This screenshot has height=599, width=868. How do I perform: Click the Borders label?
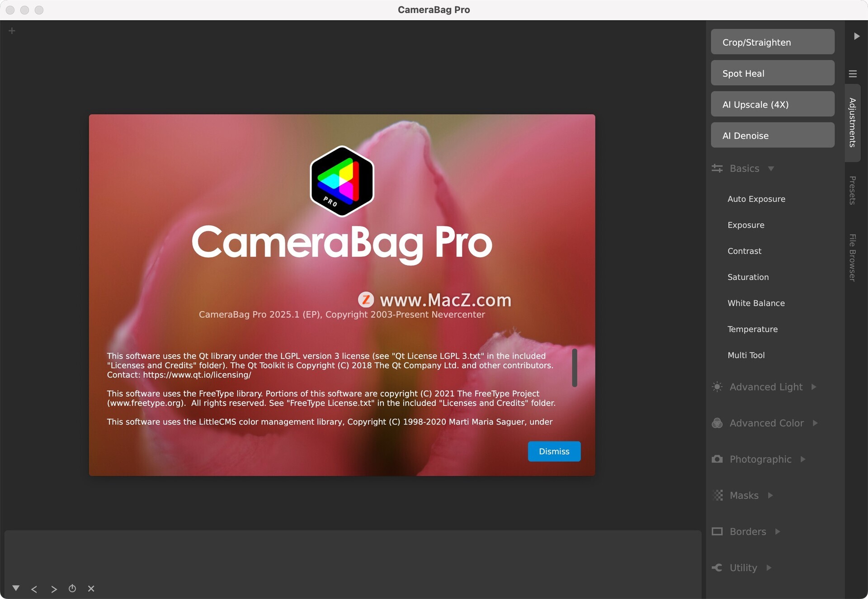[x=748, y=532]
